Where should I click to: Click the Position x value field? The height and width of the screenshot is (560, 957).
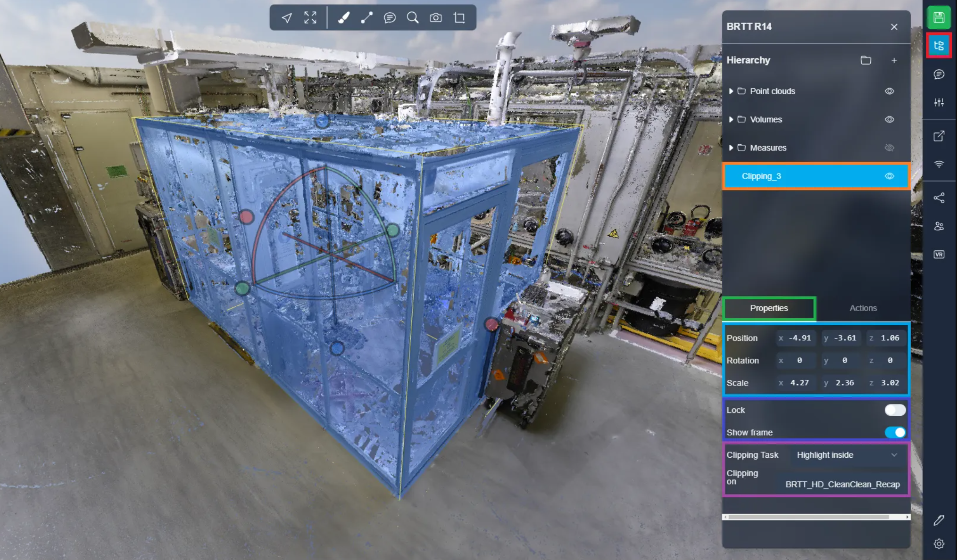pyautogui.click(x=799, y=338)
